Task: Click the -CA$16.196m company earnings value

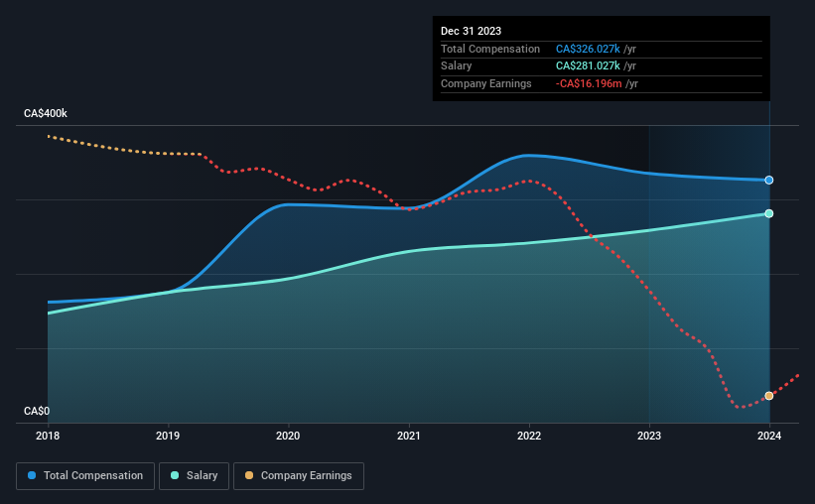Action: point(589,83)
